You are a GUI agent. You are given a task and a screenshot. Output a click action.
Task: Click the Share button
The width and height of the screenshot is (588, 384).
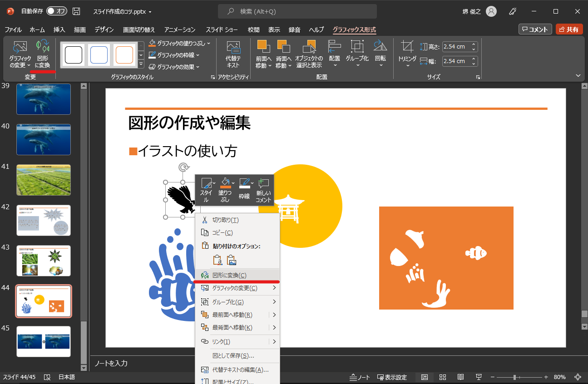pos(569,30)
